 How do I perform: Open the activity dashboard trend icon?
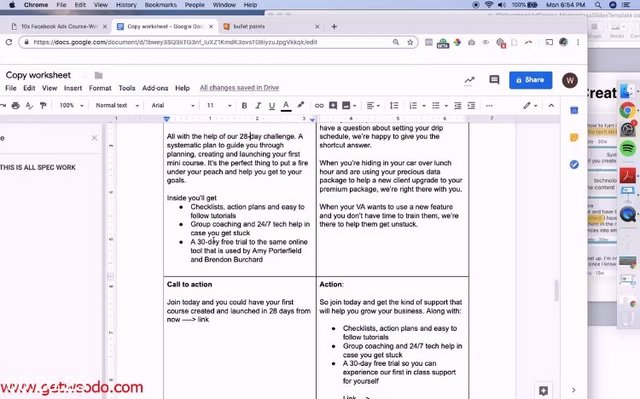click(469, 80)
